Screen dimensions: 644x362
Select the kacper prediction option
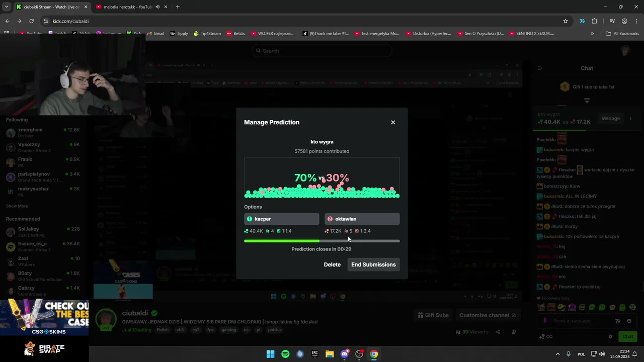pos(282,219)
